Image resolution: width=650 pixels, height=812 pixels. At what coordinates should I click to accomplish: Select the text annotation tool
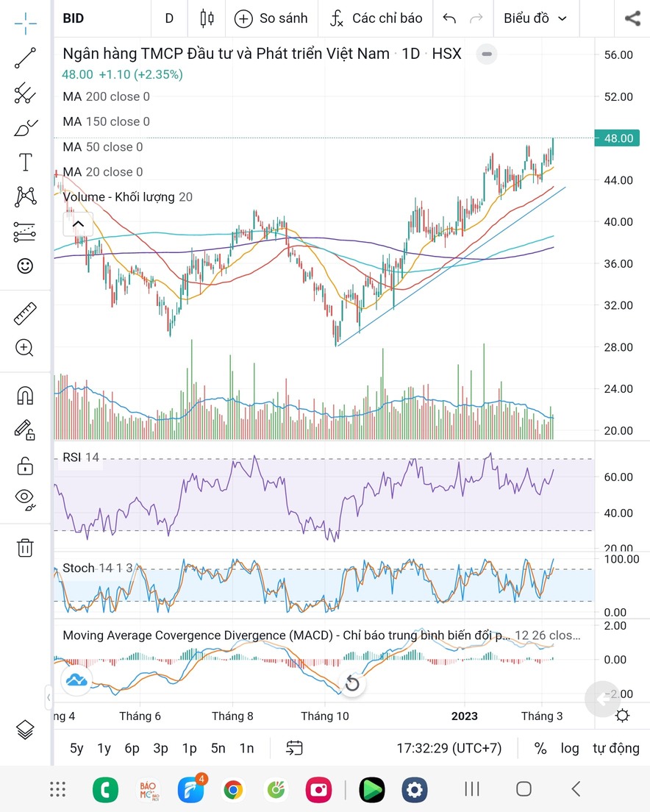25,162
